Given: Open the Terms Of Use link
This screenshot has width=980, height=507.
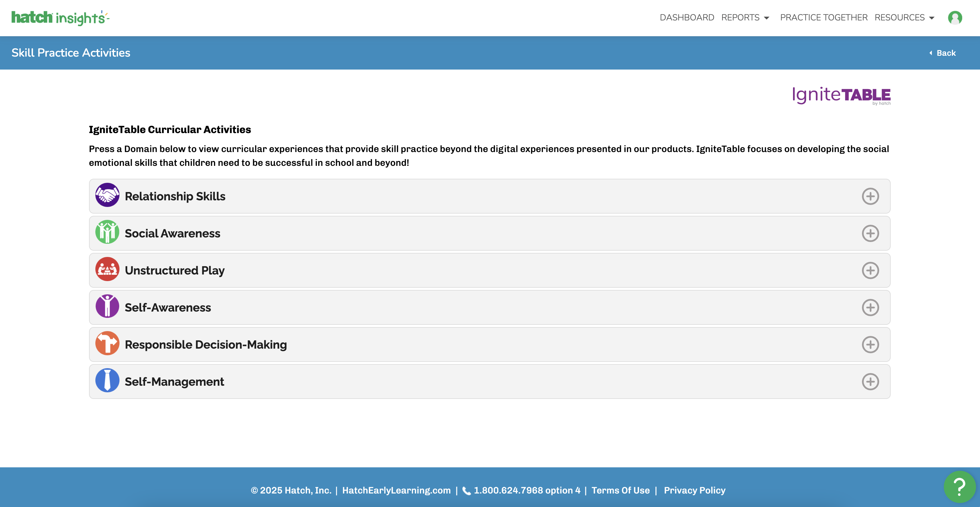Looking at the screenshot, I should 620,490.
